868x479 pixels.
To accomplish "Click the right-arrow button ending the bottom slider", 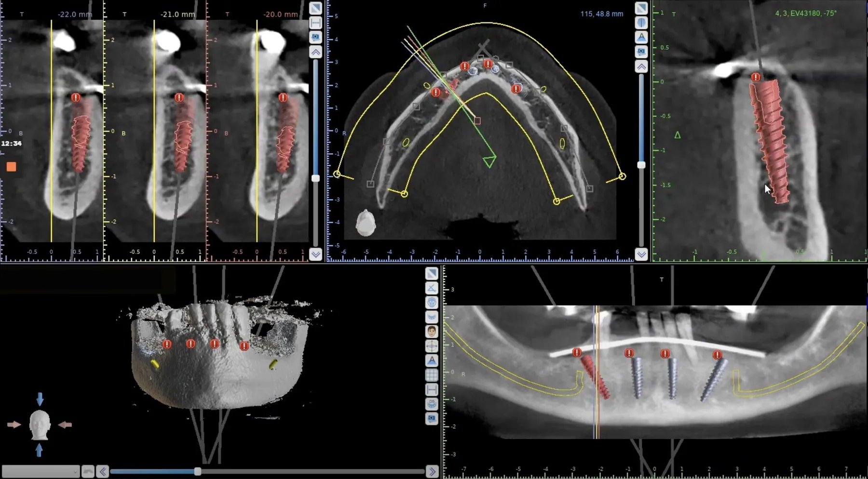I will (432, 471).
